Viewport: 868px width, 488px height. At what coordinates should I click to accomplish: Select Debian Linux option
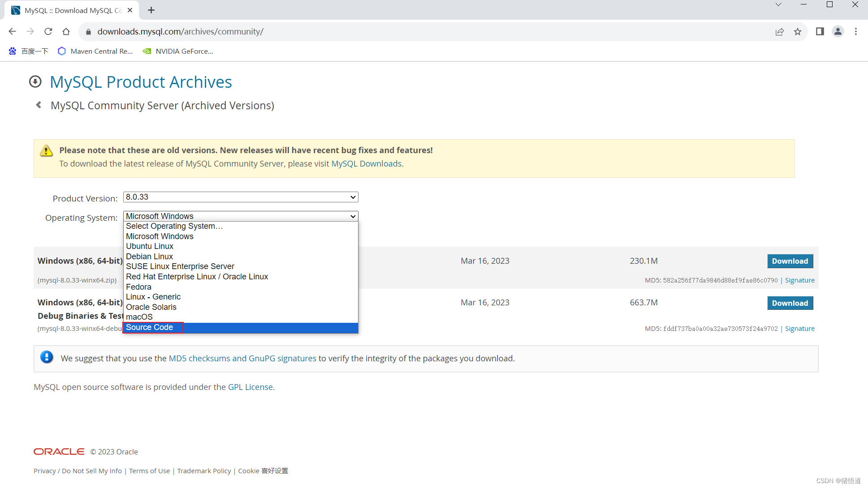[x=241, y=257]
